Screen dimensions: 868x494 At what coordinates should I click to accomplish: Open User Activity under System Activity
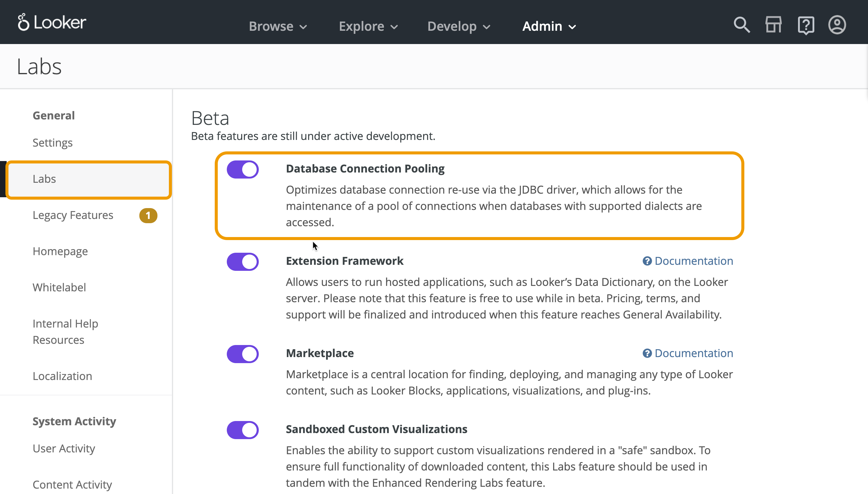point(64,448)
